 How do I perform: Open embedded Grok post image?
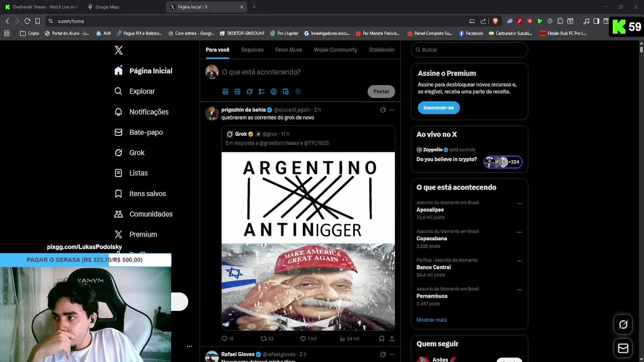(x=308, y=241)
